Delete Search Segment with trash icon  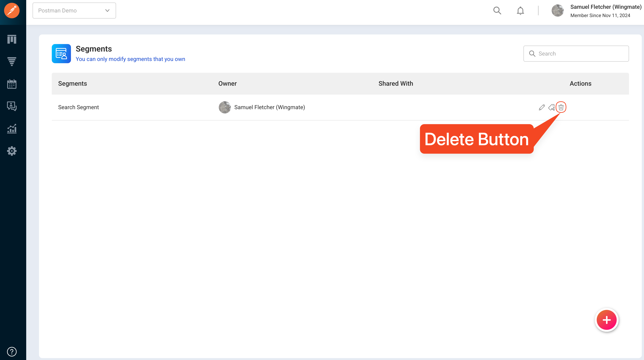click(x=561, y=107)
